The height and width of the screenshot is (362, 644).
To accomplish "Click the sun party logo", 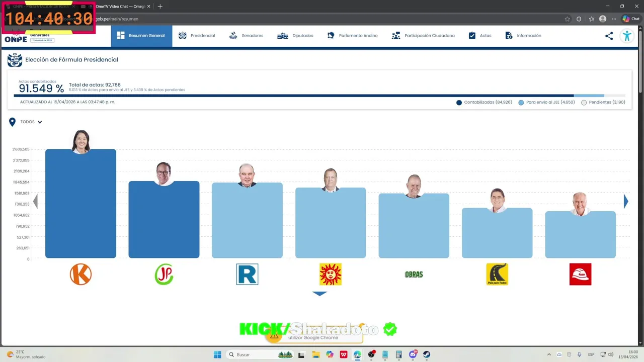I will pos(331,275).
